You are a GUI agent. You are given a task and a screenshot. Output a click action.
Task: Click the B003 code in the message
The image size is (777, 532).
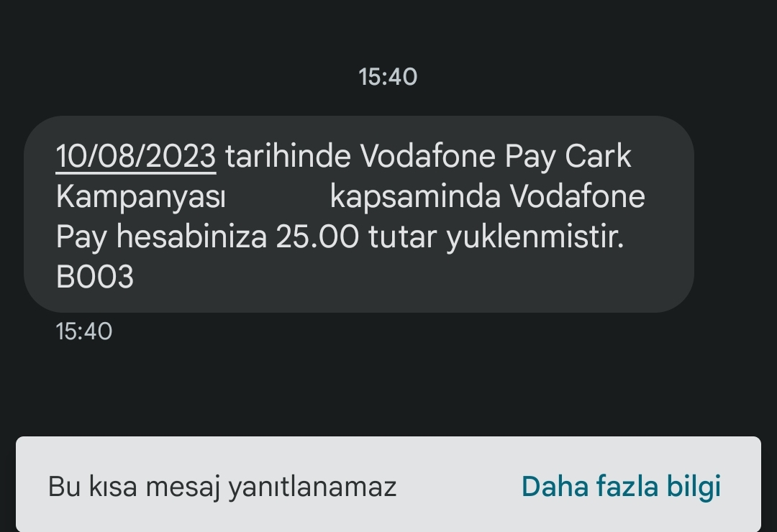tap(95, 277)
